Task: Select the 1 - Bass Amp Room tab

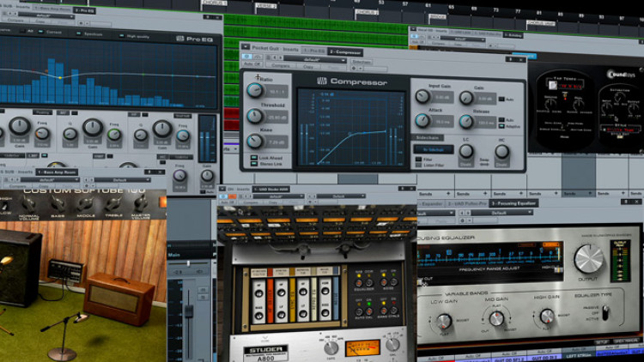Action: (57, 172)
